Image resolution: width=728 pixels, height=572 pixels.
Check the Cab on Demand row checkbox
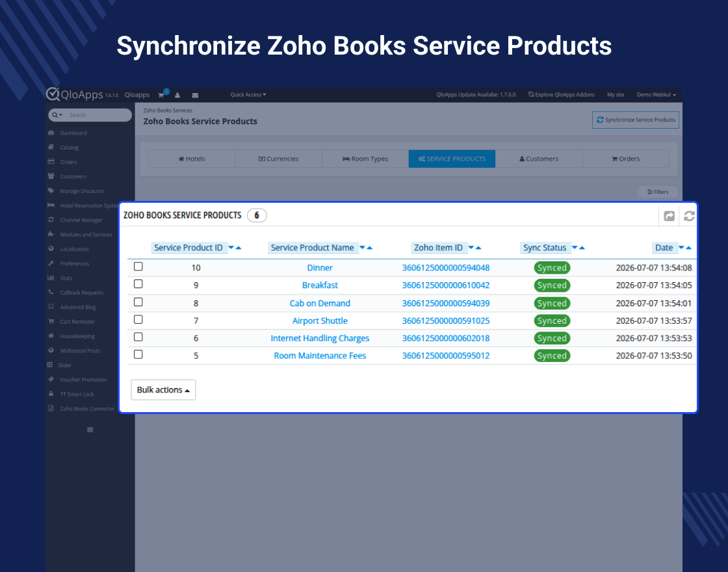[138, 302]
